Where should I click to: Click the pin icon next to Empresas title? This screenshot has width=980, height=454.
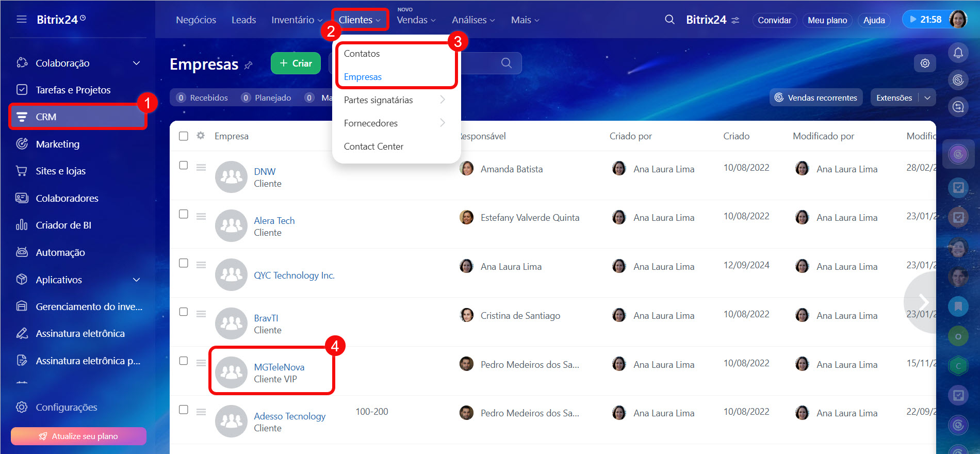249,65
